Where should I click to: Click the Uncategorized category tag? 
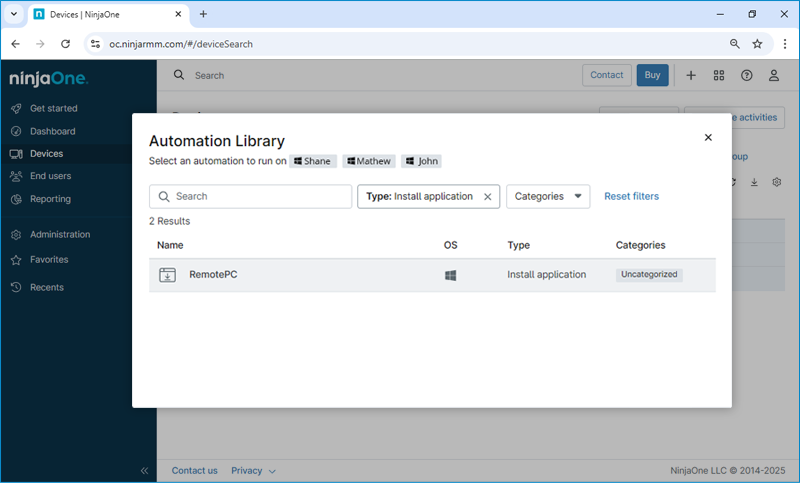point(649,275)
